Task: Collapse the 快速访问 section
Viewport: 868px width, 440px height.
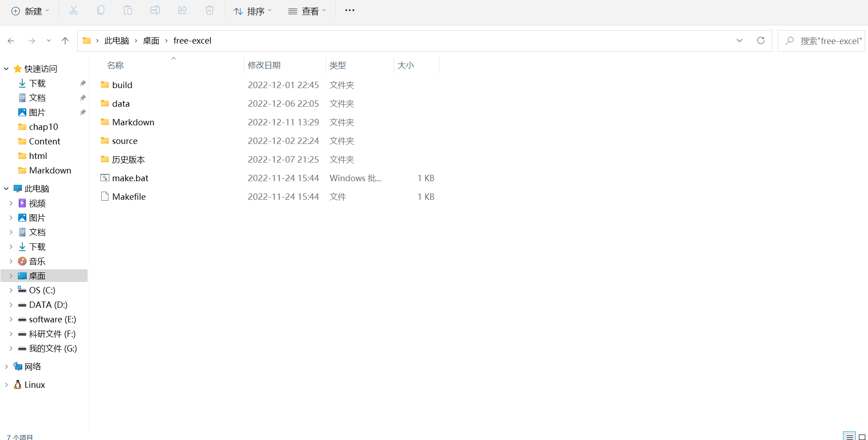Action: point(6,69)
